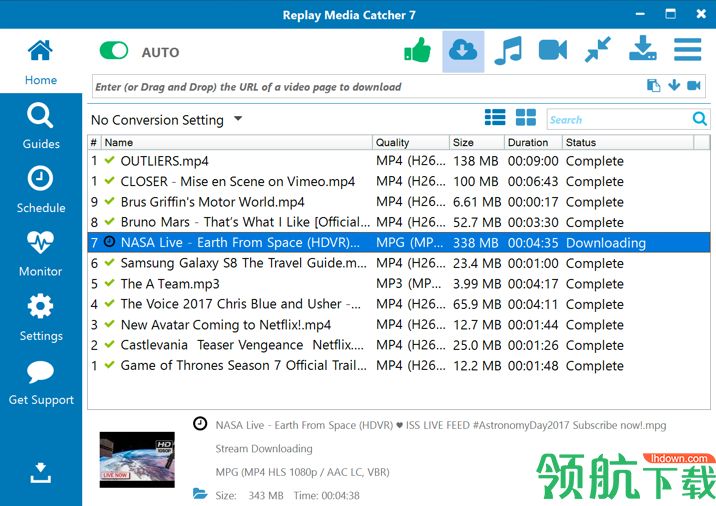Select the Bruno Mars That's What I Like row
Image resolution: width=716 pixels, height=506 pixels.
click(x=399, y=222)
